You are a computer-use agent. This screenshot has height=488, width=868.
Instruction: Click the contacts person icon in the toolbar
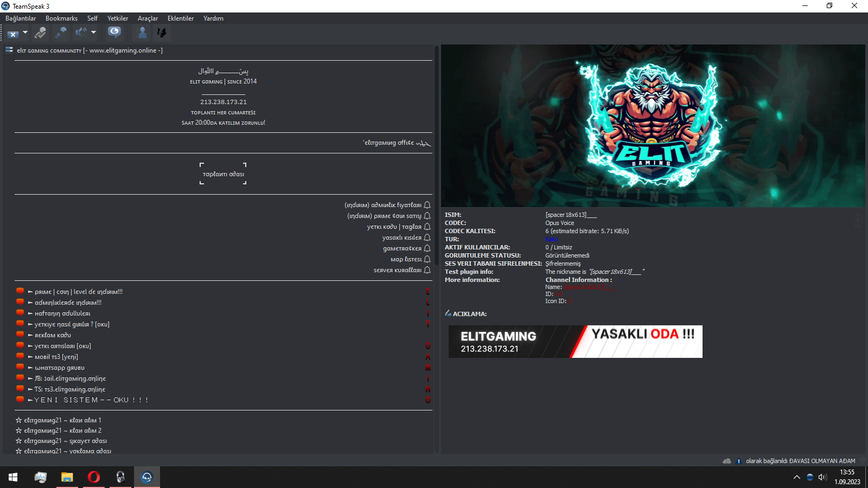click(x=142, y=33)
